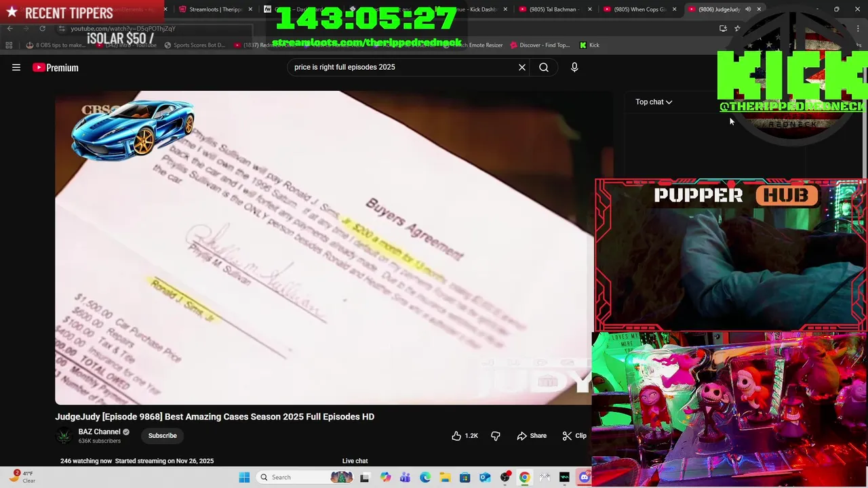The width and height of the screenshot is (868, 488).
Task: Start voice search with the microphone
Action: pos(574,67)
